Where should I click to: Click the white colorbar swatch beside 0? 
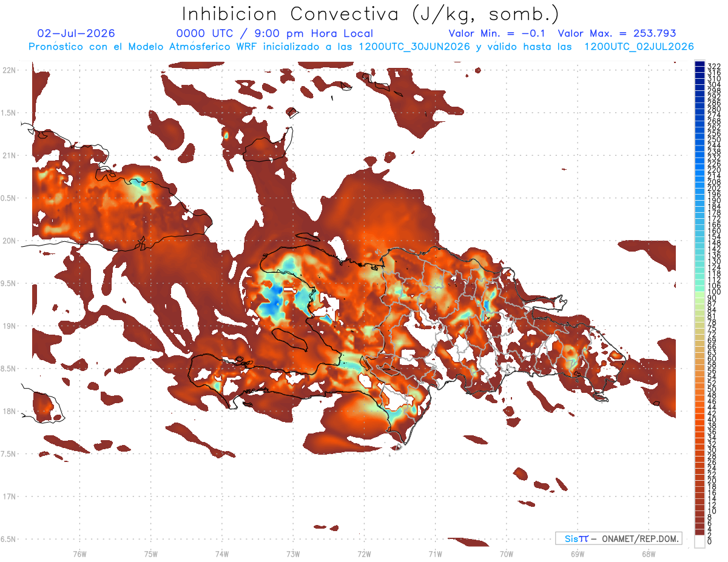pyautogui.click(x=700, y=541)
